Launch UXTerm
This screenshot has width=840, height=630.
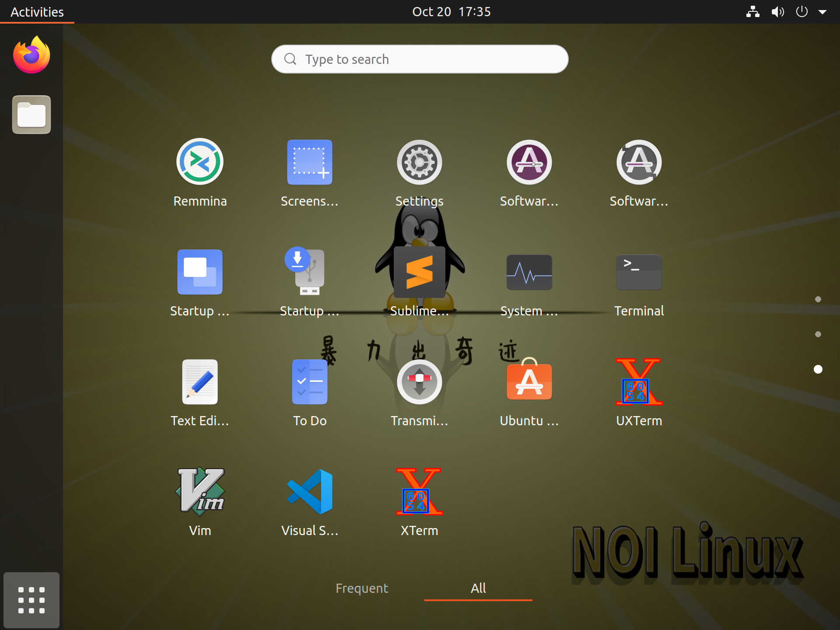click(x=639, y=381)
